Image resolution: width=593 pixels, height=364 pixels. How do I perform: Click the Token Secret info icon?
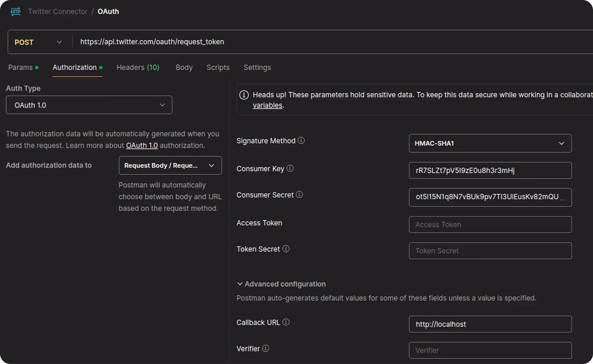pyautogui.click(x=286, y=249)
